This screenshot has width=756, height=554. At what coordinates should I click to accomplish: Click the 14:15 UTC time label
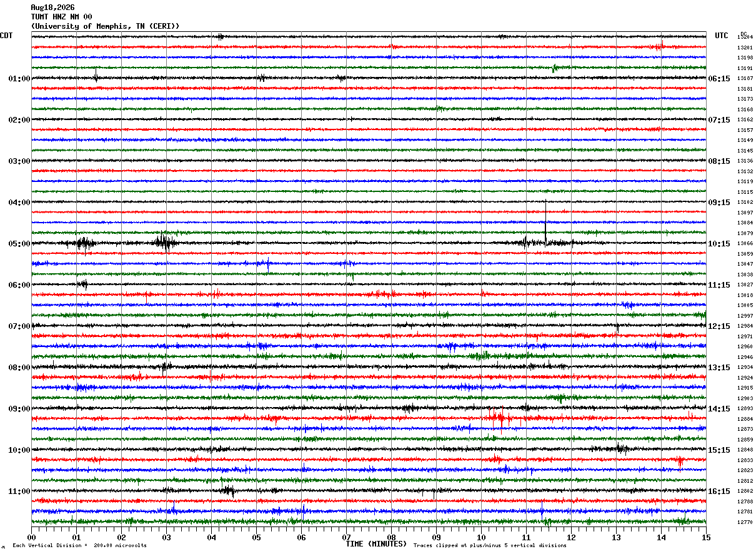(x=719, y=409)
